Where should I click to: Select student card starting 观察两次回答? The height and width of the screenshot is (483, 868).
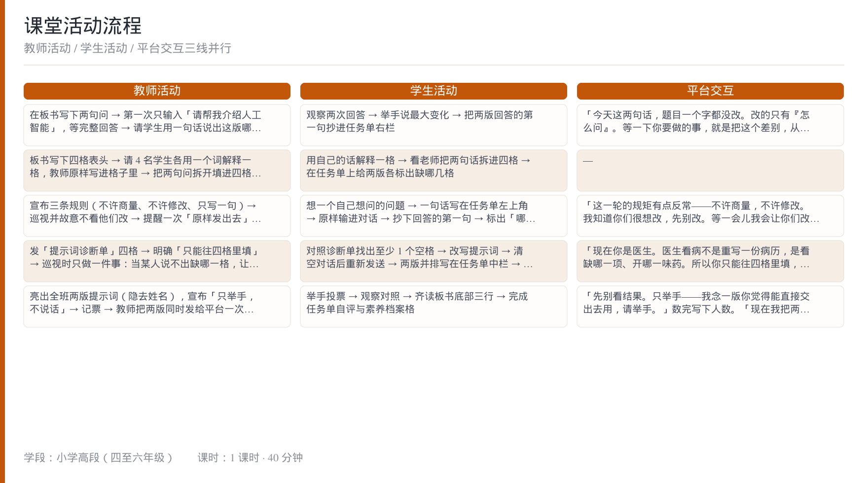click(x=434, y=125)
